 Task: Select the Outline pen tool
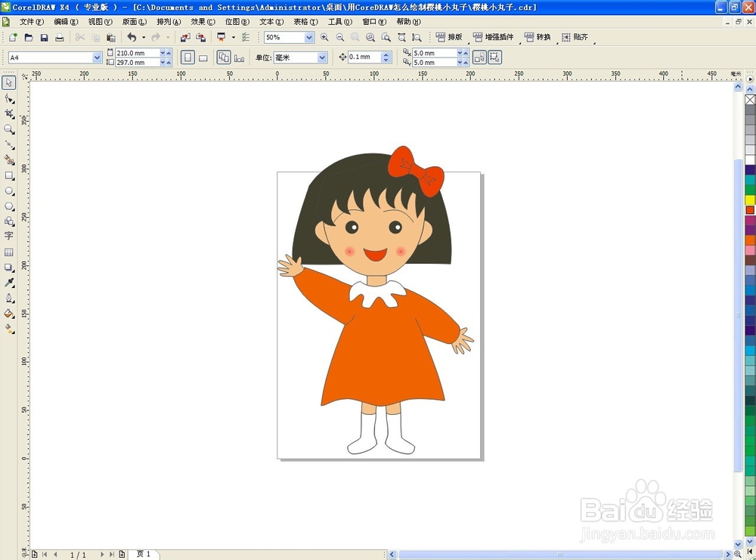[8, 299]
